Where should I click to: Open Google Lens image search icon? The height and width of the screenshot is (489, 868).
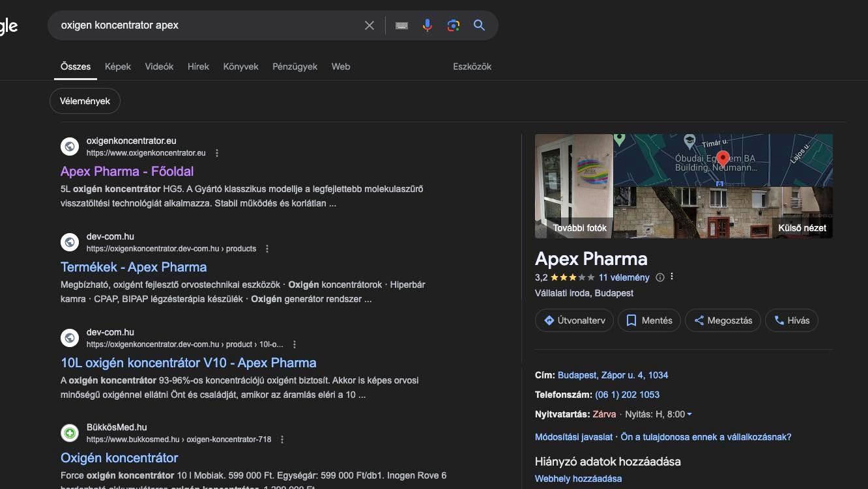454,25
